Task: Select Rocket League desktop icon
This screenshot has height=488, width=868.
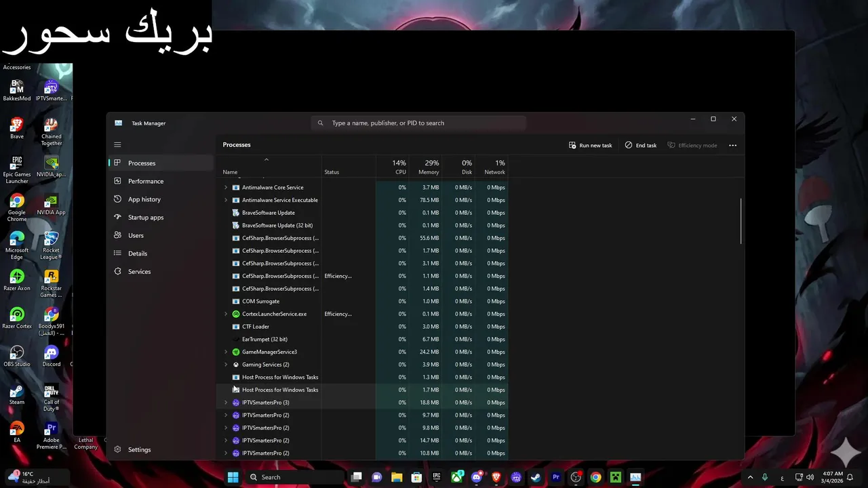Action: [51, 246]
